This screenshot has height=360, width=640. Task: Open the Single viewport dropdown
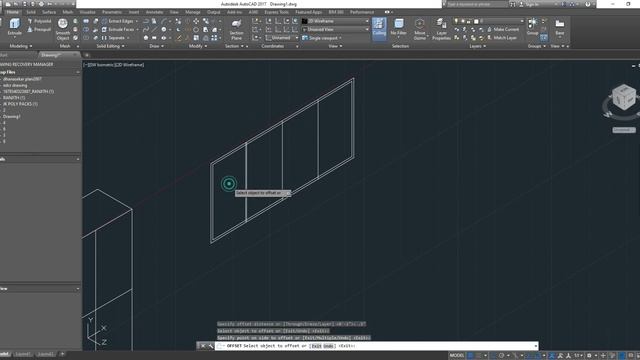point(322,38)
